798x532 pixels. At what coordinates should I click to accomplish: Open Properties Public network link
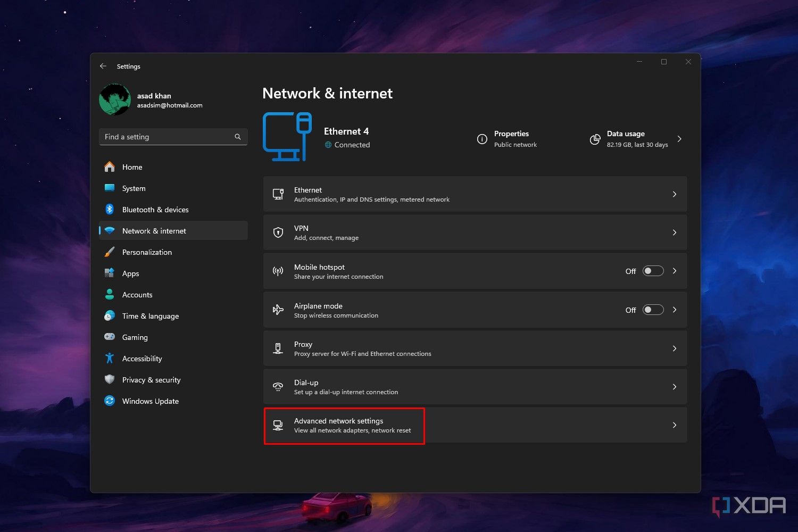507,139
